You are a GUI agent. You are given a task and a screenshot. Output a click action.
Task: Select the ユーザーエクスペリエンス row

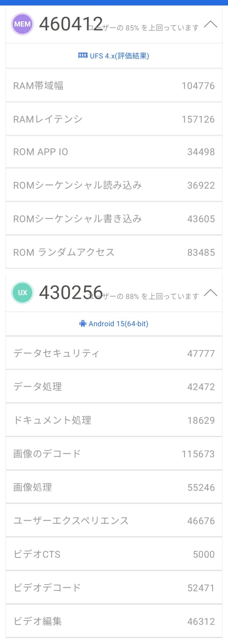click(x=114, y=521)
